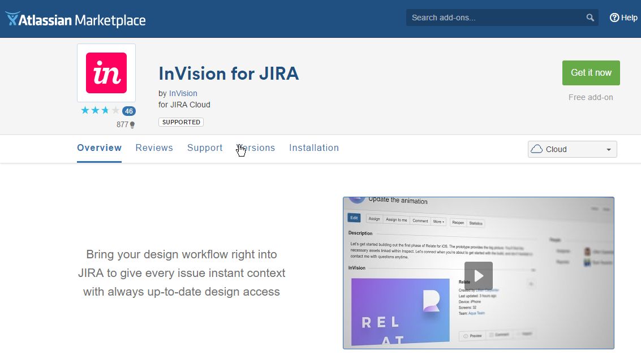This screenshot has width=641, height=364.
Task: Go to the Versions tab
Action: (256, 148)
